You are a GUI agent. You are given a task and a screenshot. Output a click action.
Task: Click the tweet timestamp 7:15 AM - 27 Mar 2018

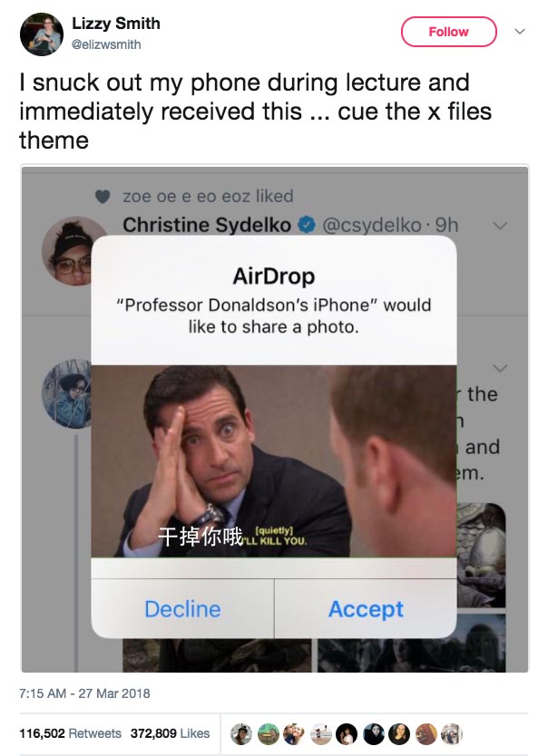pos(84,693)
